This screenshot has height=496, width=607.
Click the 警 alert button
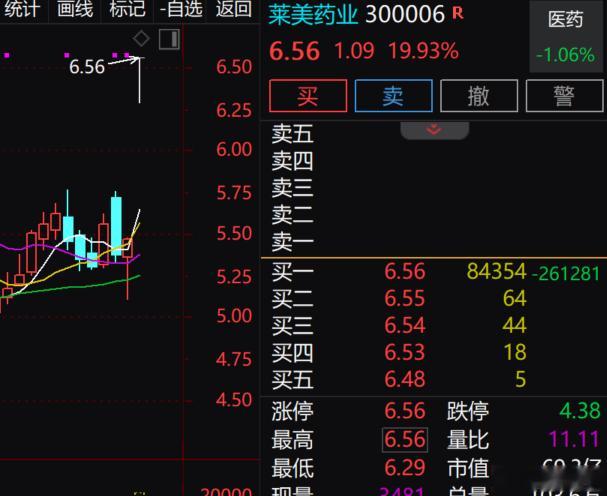coord(564,96)
